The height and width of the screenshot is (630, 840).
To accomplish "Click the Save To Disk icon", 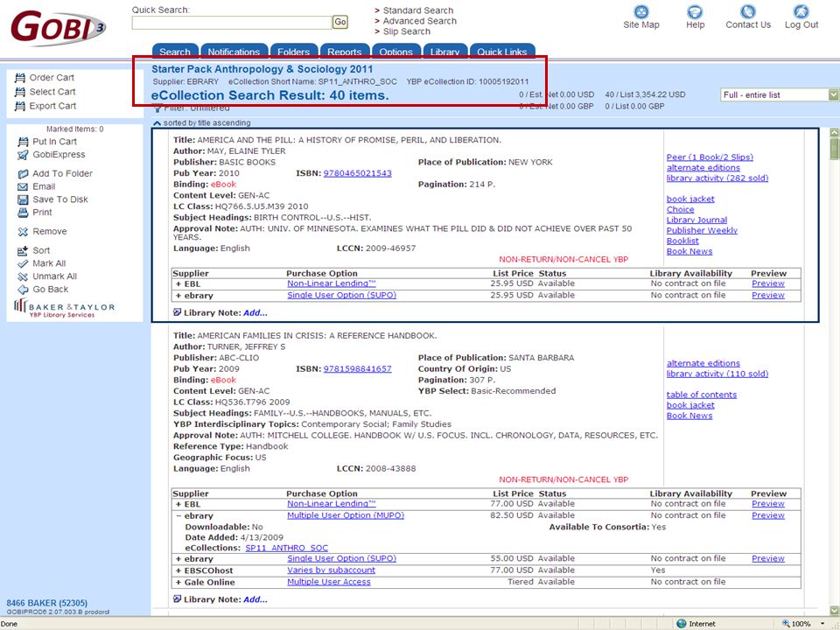I will (x=23, y=199).
